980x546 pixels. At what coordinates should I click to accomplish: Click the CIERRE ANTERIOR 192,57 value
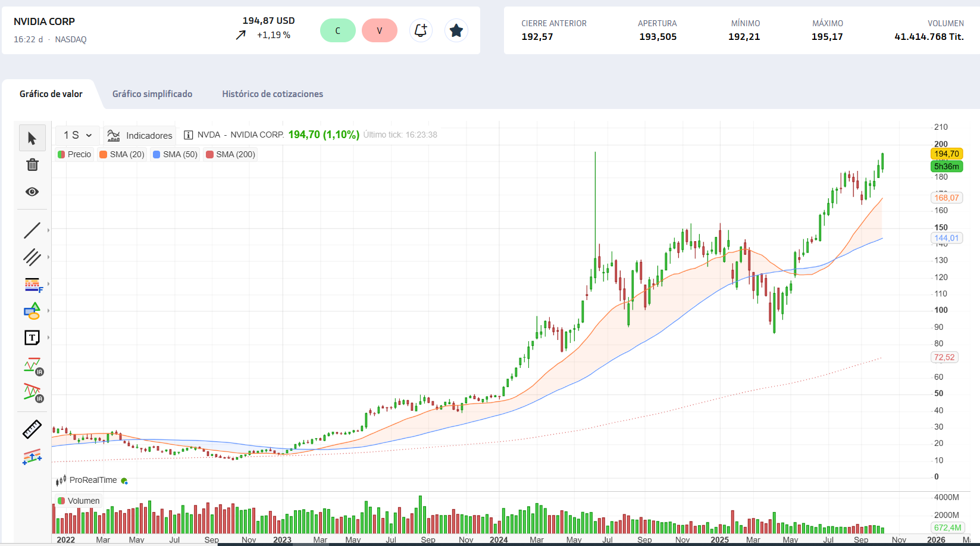pos(537,36)
